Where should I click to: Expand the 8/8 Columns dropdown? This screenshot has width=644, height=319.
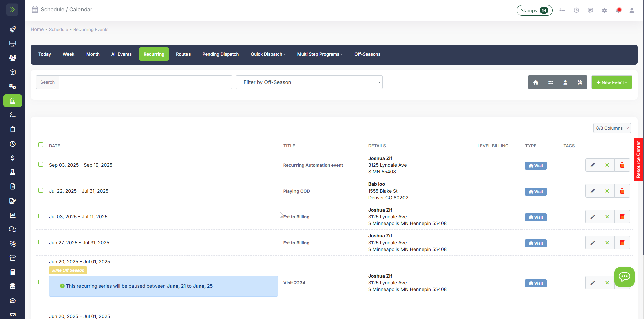(x=612, y=128)
